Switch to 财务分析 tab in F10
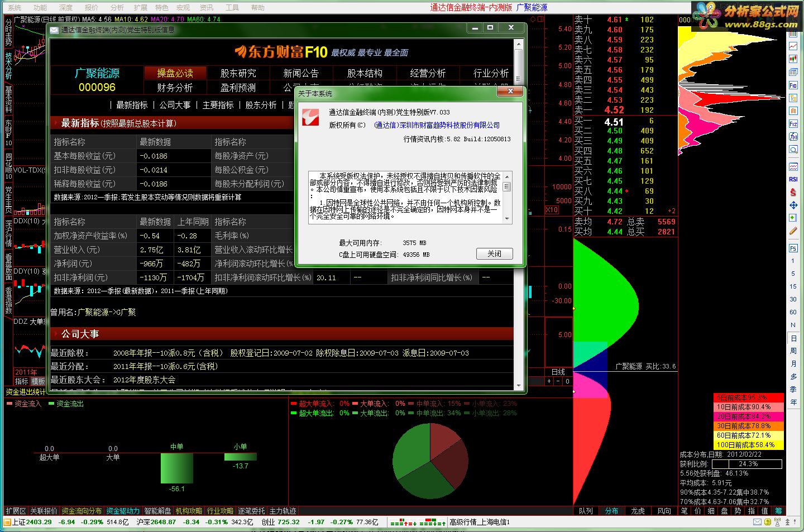The width and height of the screenshot is (804, 532). pos(175,88)
